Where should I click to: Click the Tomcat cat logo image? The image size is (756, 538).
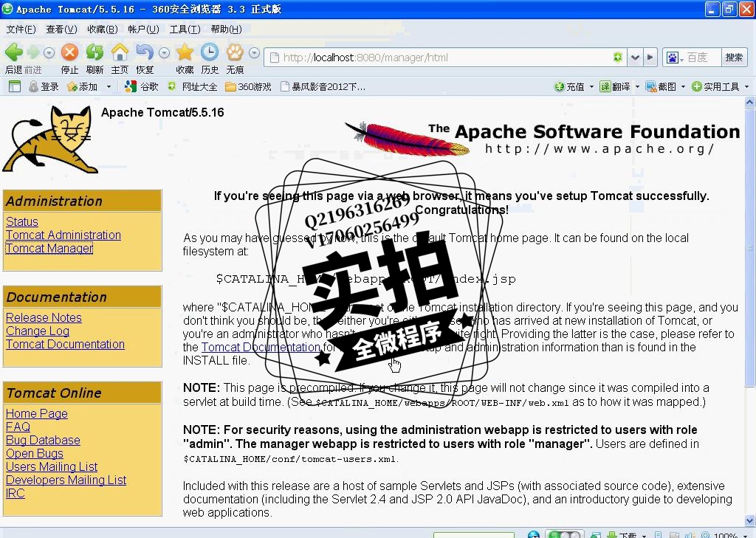tap(50, 139)
